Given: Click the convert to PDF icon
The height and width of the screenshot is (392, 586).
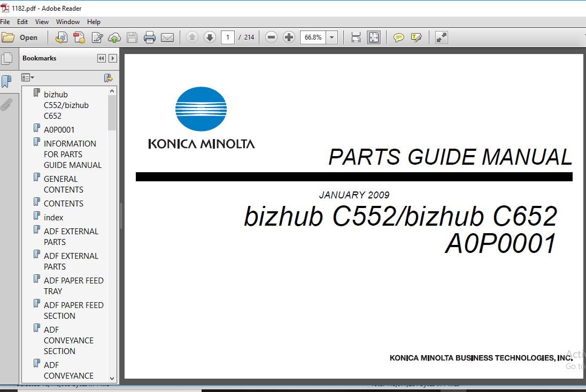Looking at the screenshot, I should (61, 37).
